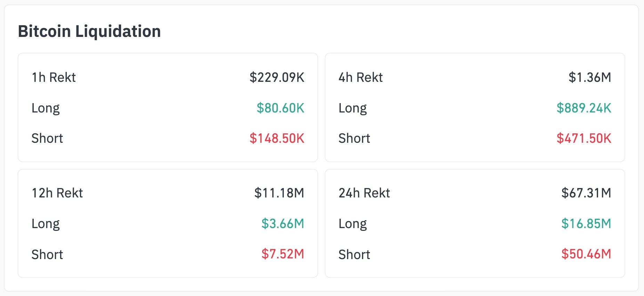Click the 1h Long amount $80.60K
644x296 pixels.
coord(280,108)
